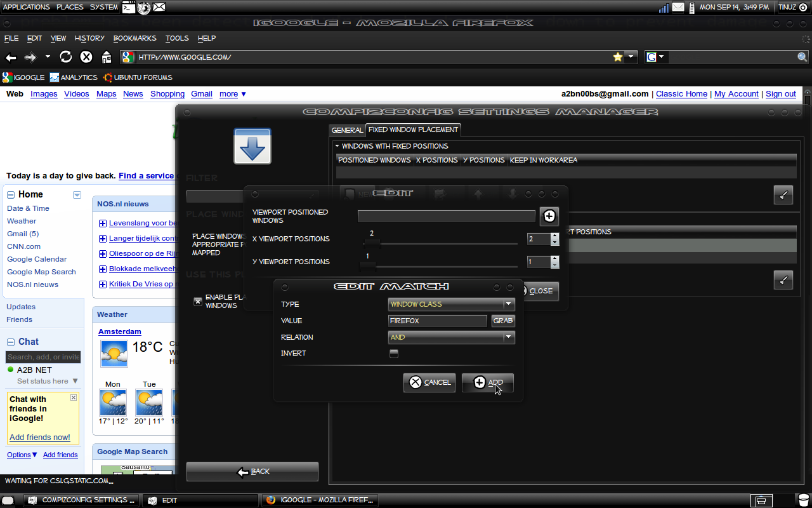Increase X Viewport Positions spinner value
Screen dimensions: 812x508
[555, 236]
